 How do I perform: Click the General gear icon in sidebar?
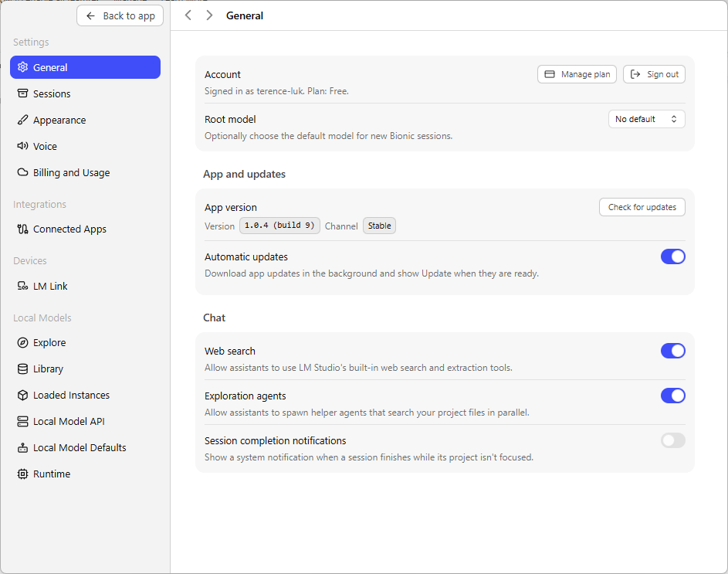point(22,67)
